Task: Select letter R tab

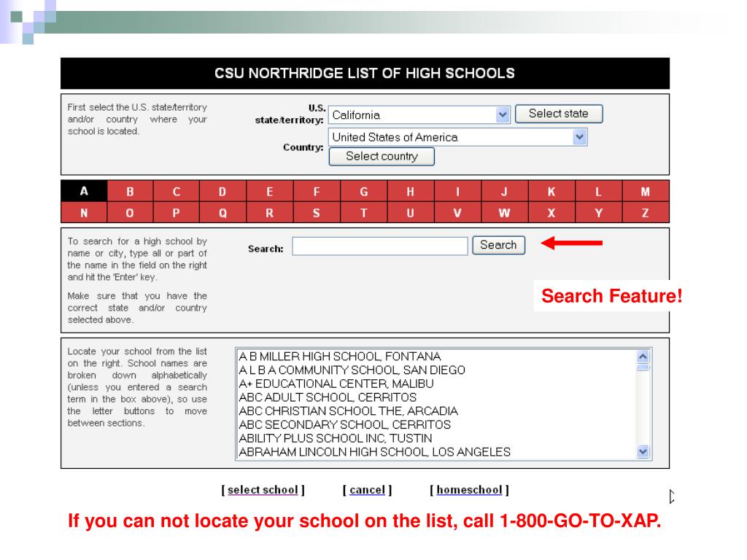Action: pyautogui.click(x=270, y=212)
